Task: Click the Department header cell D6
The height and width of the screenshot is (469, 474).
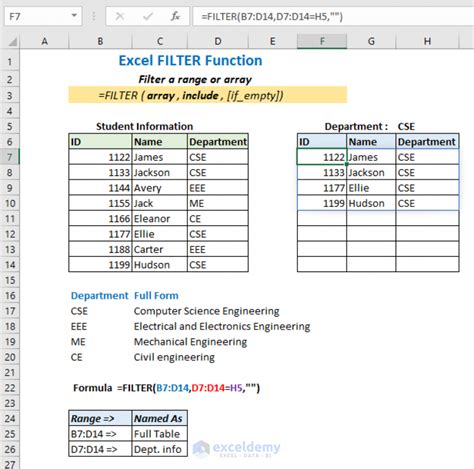Action: [218, 142]
